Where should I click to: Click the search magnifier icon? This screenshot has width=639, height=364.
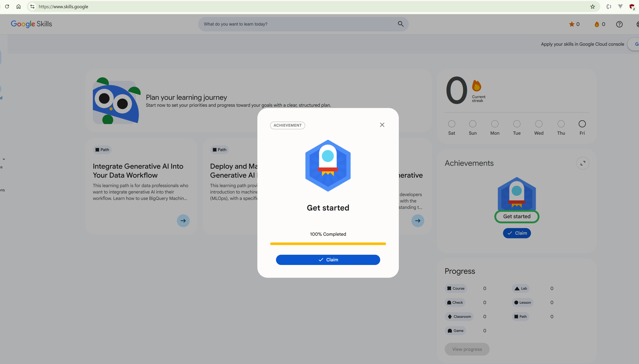400,24
